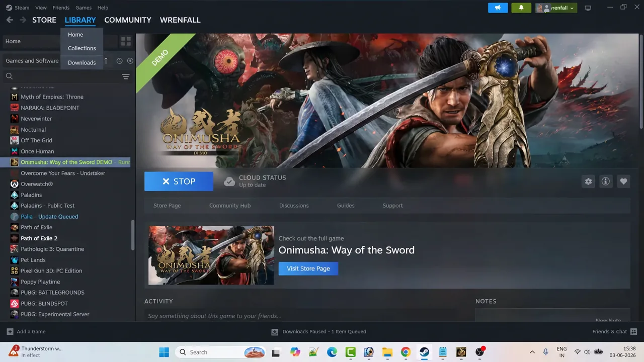Go to the STORE section
This screenshot has height=362, width=644.
click(44, 20)
